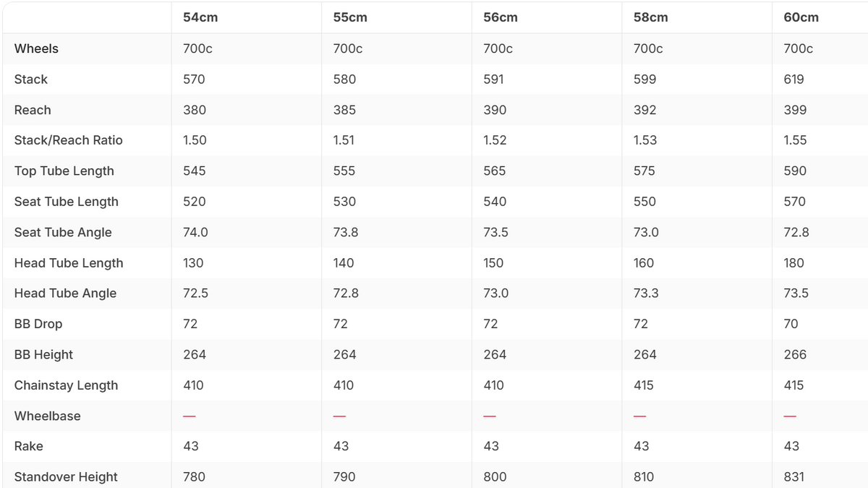
Task: Click the Wheels row label
Action: pyautogui.click(x=36, y=48)
